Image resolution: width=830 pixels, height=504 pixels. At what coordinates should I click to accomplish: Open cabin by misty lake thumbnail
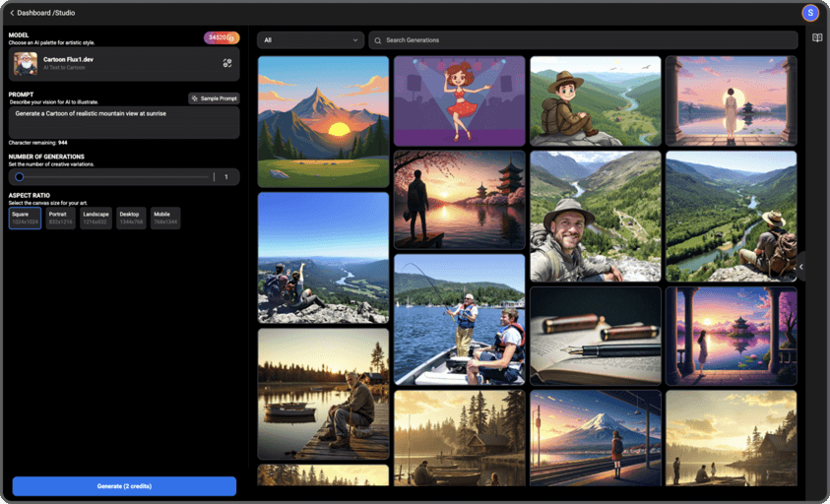point(459,438)
